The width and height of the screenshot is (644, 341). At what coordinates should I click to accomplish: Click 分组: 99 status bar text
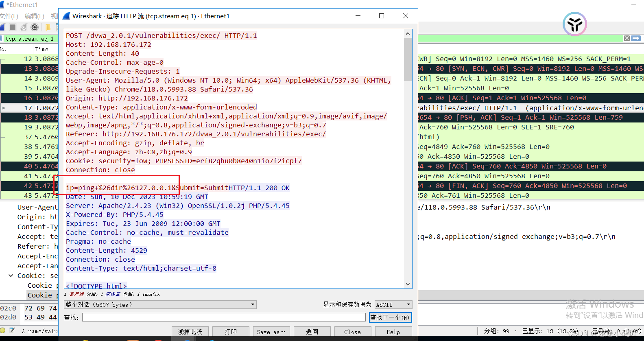[x=496, y=331]
